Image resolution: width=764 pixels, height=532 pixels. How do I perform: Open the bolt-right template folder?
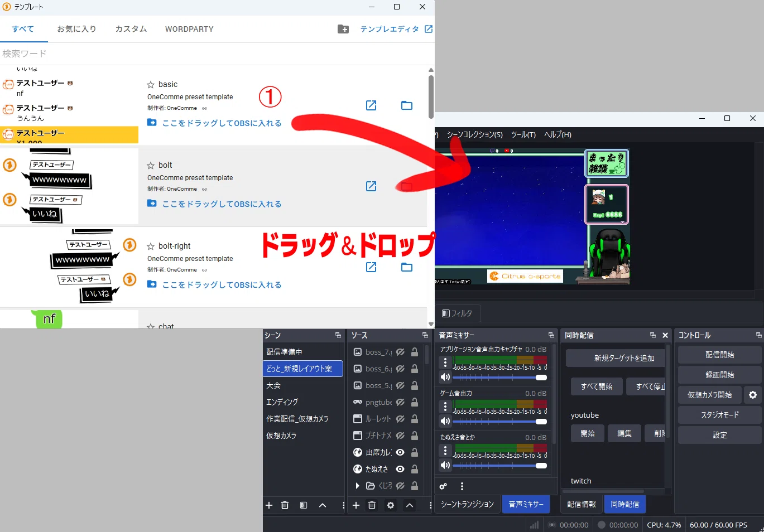(407, 267)
